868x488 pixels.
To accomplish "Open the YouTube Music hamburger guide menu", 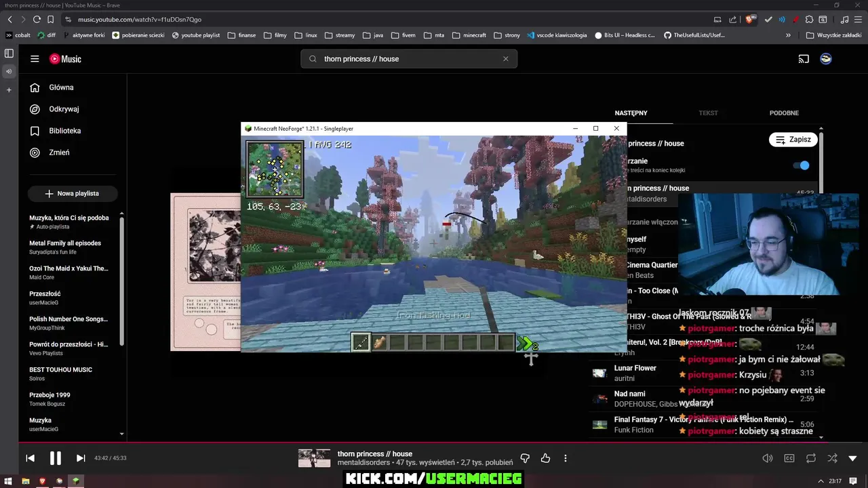I will 35,59.
